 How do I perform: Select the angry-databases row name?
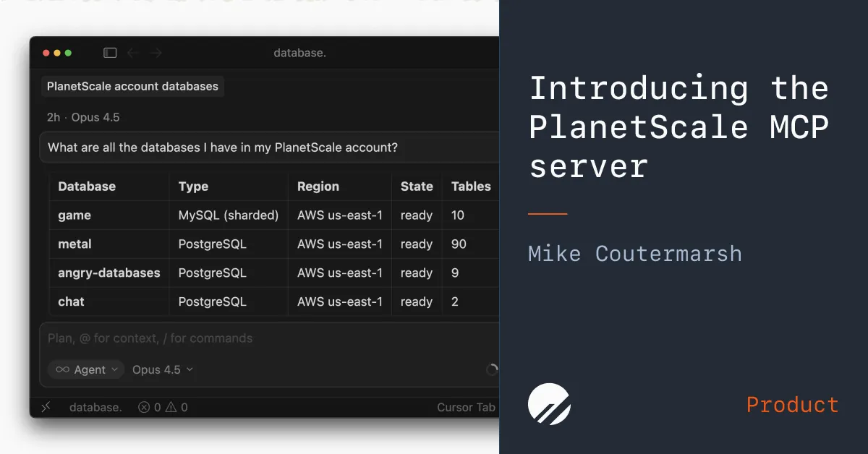coord(109,273)
